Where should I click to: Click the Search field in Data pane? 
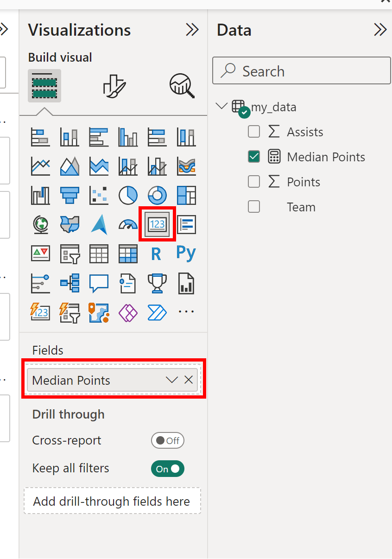pyautogui.click(x=301, y=70)
